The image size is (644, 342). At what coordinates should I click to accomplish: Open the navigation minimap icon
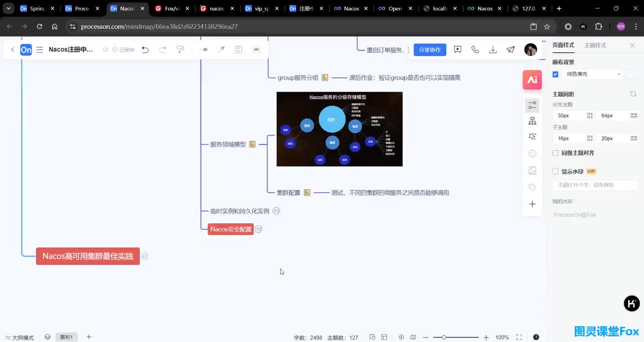[413, 337]
